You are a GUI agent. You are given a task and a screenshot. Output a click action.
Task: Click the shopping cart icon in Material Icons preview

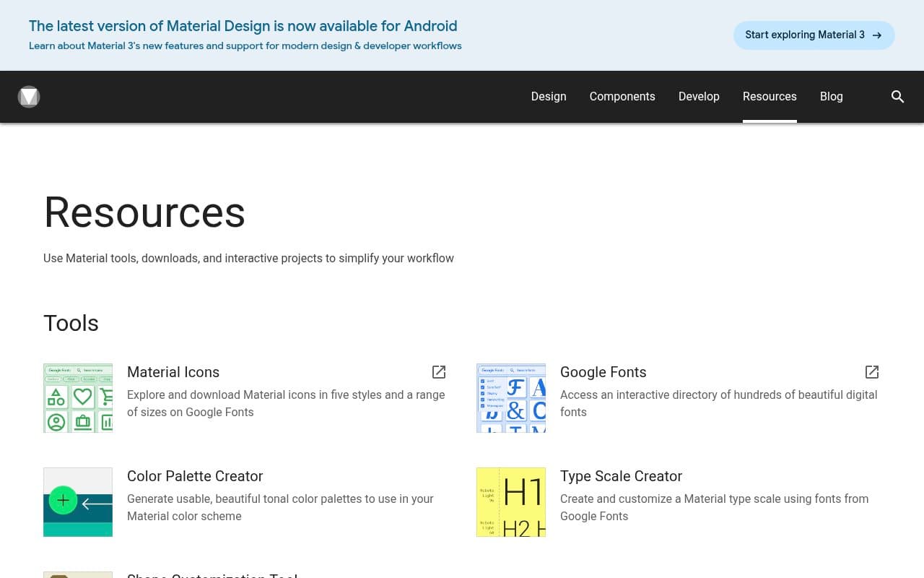click(108, 394)
